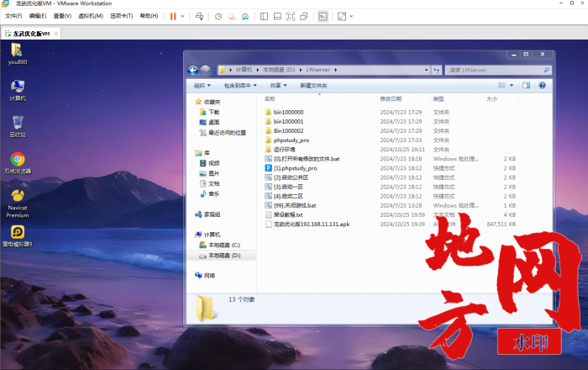The image size is (588, 370).
Task: Open the dropdown arrow next to the stretch icon
Action: point(351,17)
